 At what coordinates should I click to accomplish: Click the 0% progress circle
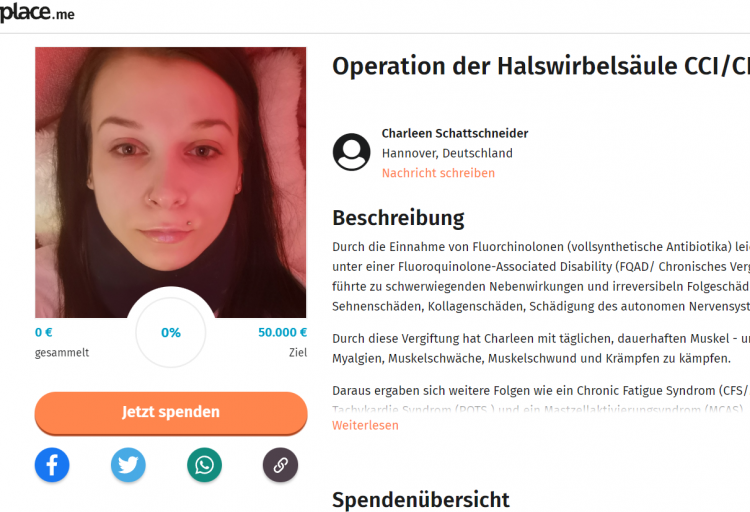pyautogui.click(x=171, y=333)
